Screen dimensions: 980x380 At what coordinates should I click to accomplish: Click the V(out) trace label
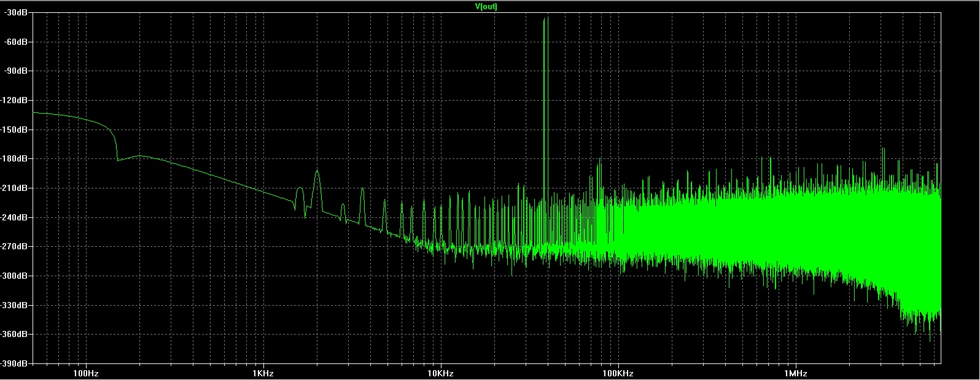click(486, 6)
